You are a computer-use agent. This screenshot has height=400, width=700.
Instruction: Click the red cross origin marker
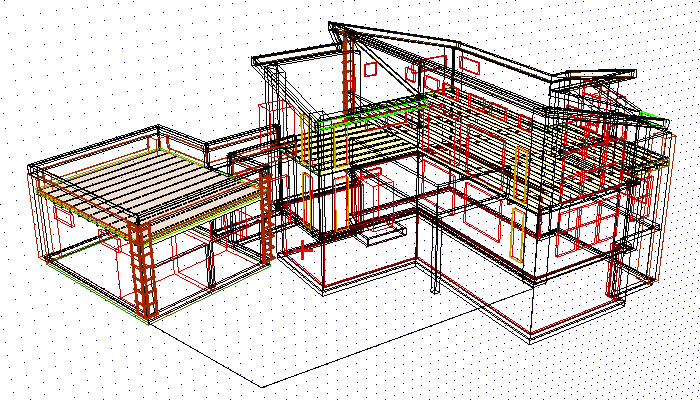pyautogui.click(x=304, y=250)
